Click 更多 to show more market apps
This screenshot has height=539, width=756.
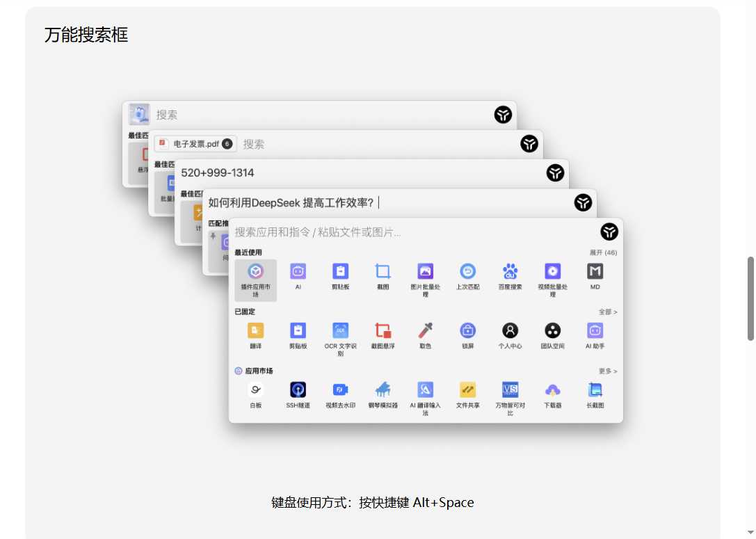click(x=604, y=371)
